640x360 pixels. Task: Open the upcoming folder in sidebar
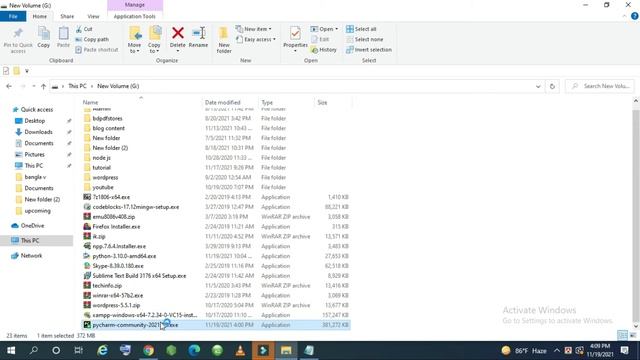pyautogui.click(x=38, y=211)
